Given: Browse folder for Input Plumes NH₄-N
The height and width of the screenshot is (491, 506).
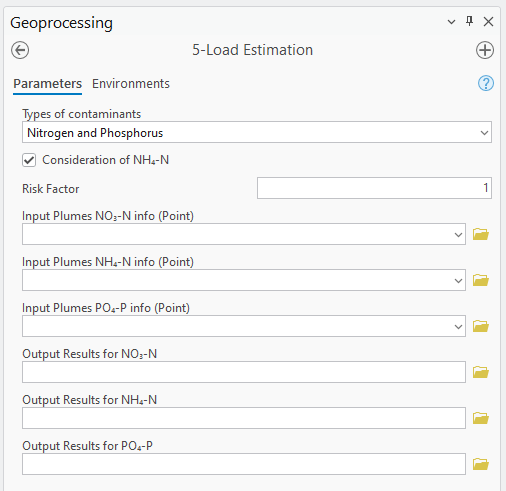Looking at the screenshot, I should [481, 280].
